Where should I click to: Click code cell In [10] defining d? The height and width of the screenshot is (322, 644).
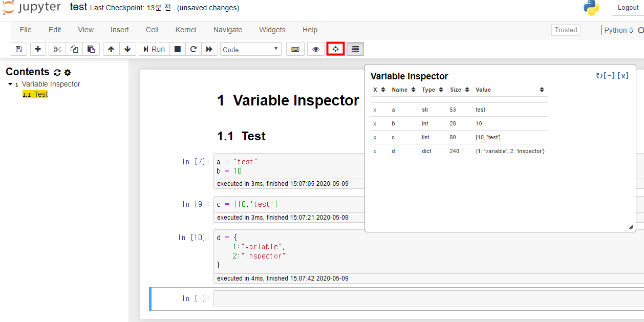pos(428,251)
